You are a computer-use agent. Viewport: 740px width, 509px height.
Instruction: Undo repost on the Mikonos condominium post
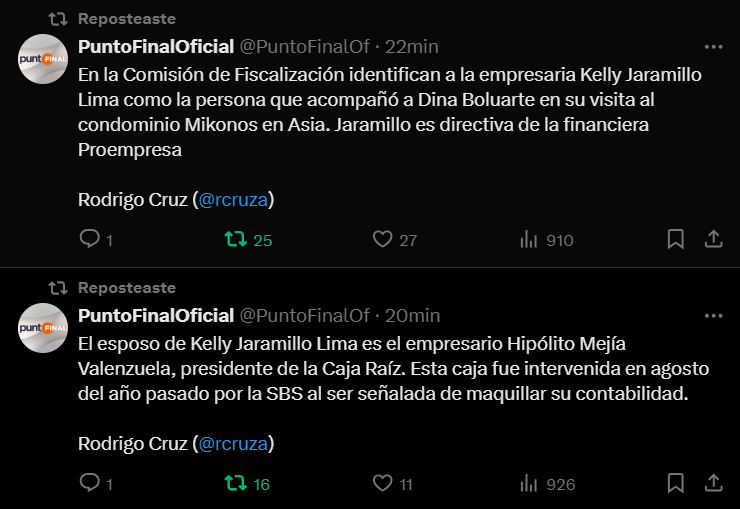click(x=237, y=240)
